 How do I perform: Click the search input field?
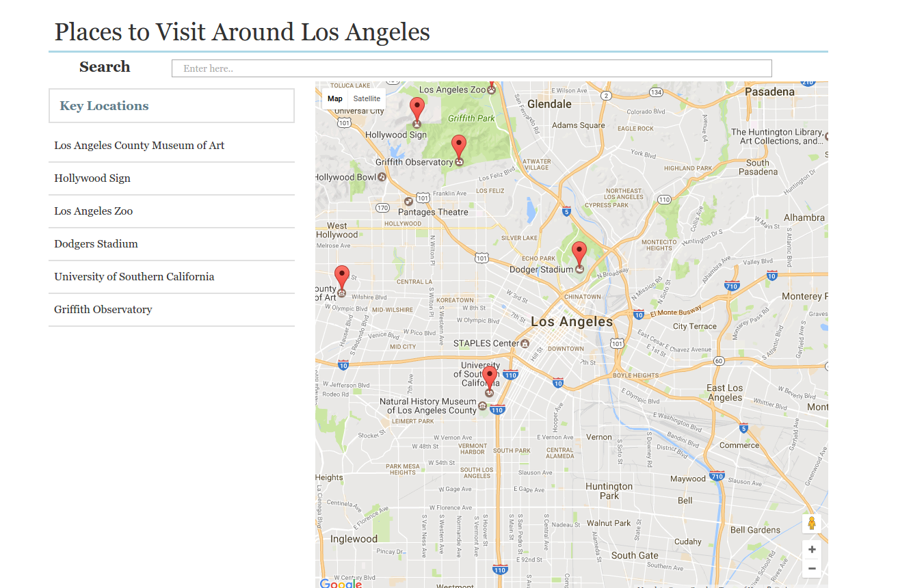[x=471, y=68]
